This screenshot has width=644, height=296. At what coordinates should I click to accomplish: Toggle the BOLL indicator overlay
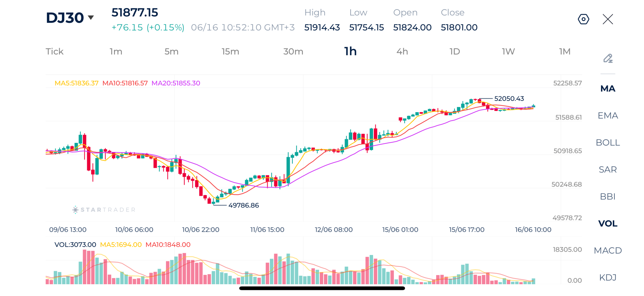608,142
